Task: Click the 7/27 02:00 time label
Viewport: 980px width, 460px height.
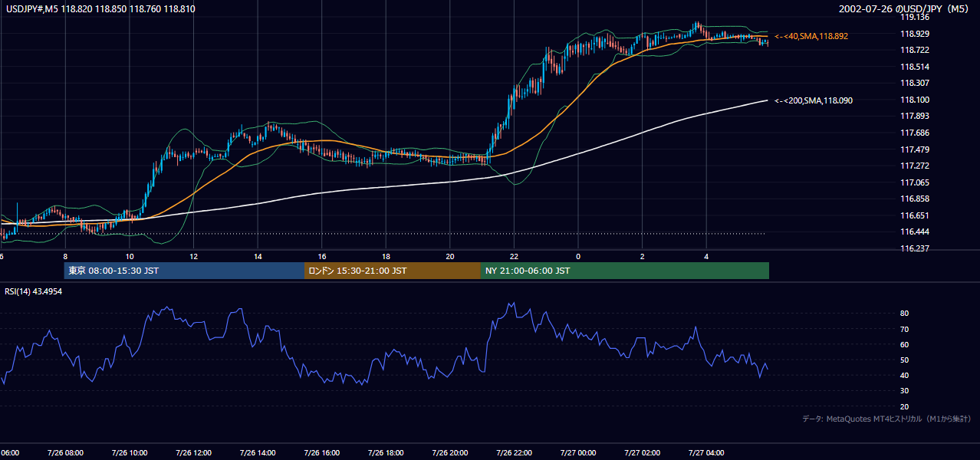Action: point(643,453)
